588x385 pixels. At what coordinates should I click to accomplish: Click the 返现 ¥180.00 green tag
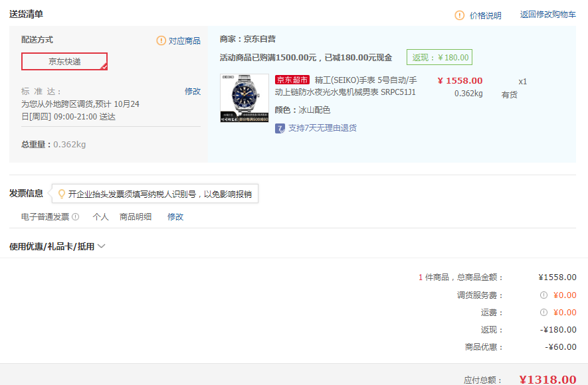(439, 57)
